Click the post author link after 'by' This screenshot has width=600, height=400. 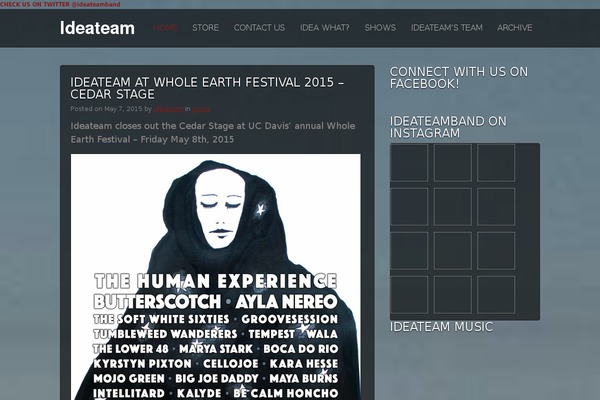(168, 109)
